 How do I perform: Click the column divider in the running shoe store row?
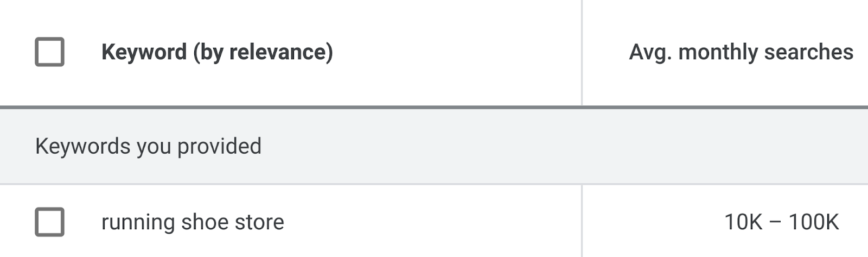tap(582, 222)
